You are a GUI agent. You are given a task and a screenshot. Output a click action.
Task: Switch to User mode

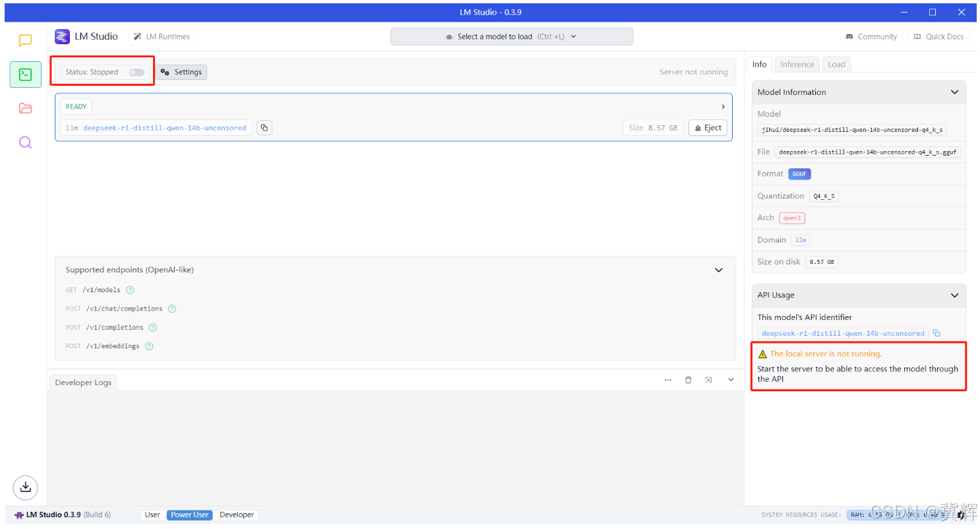point(152,514)
